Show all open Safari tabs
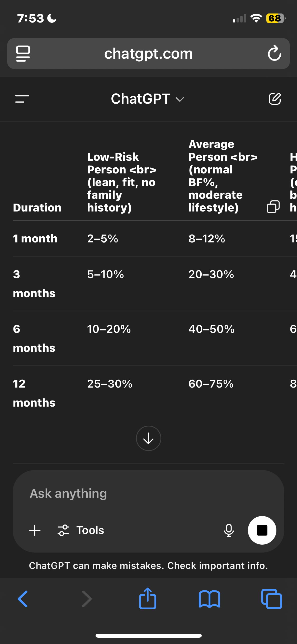The height and width of the screenshot is (644, 297). [271, 599]
